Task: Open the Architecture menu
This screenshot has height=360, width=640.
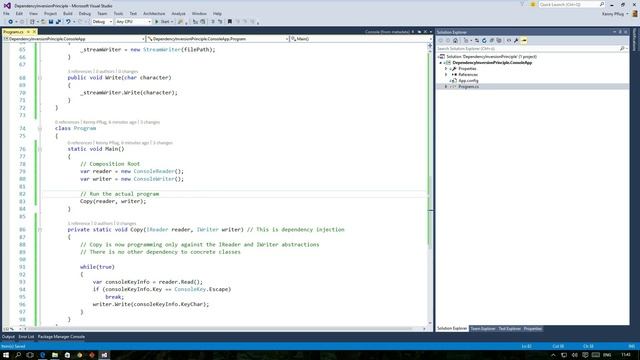Action: pos(154,13)
